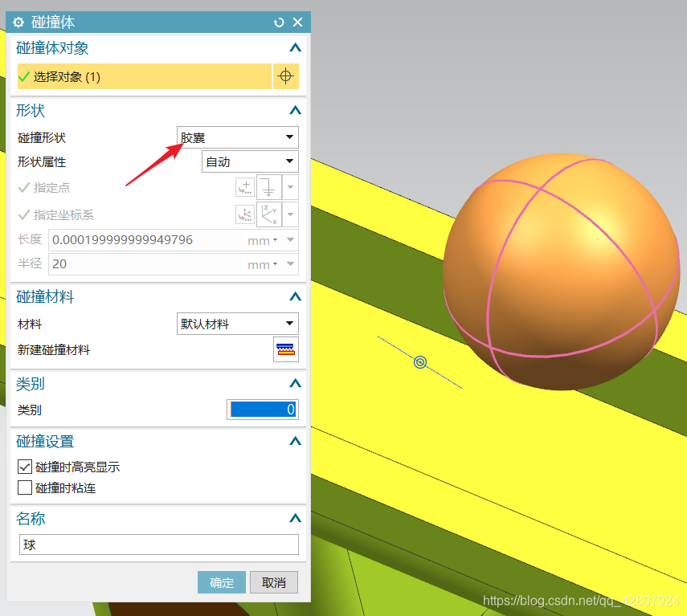The image size is (687, 616).
Task: Collapse the 名称 section
Action: 295,518
